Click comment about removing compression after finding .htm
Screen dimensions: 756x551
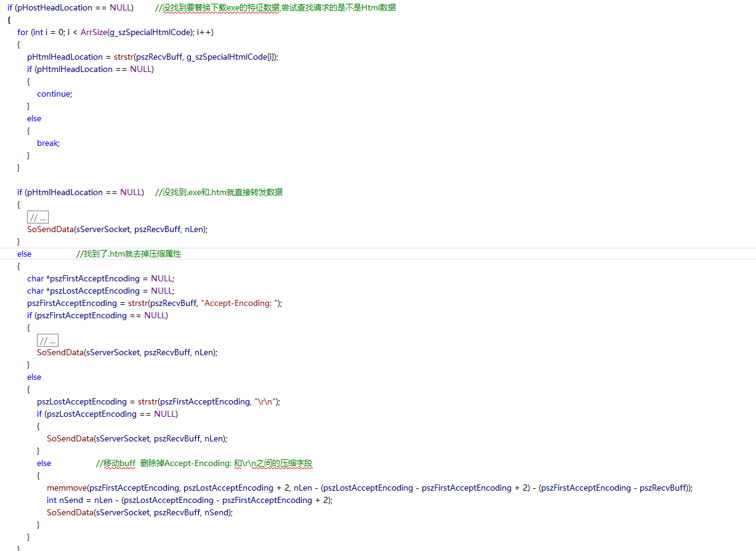(x=129, y=254)
